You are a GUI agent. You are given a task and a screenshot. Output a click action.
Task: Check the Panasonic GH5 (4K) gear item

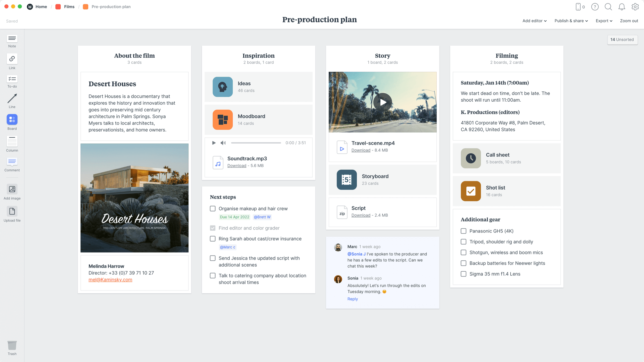tap(463, 231)
